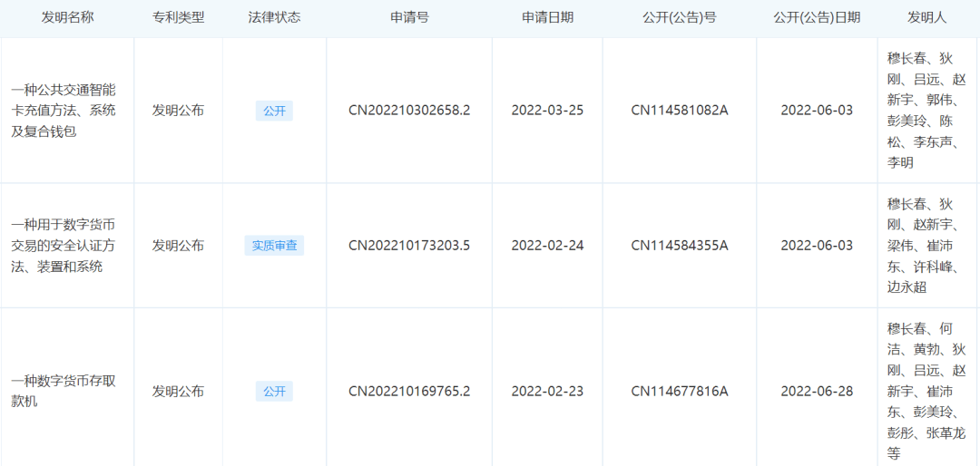The height and width of the screenshot is (466, 980).
Task: Select the 发明人 column header
Action: click(x=927, y=17)
